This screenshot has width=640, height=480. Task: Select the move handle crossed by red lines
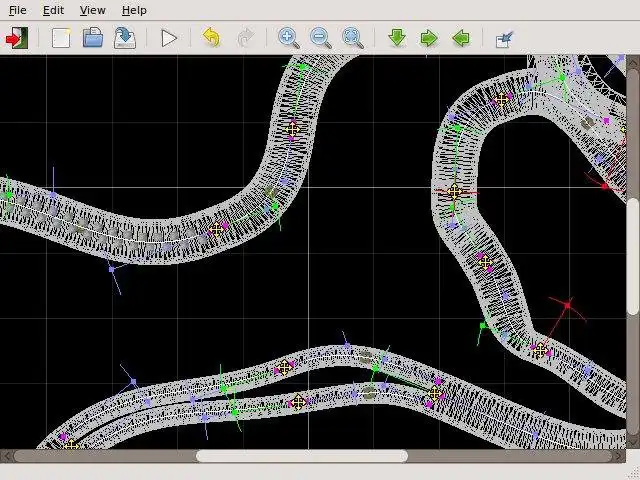click(454, 191)
